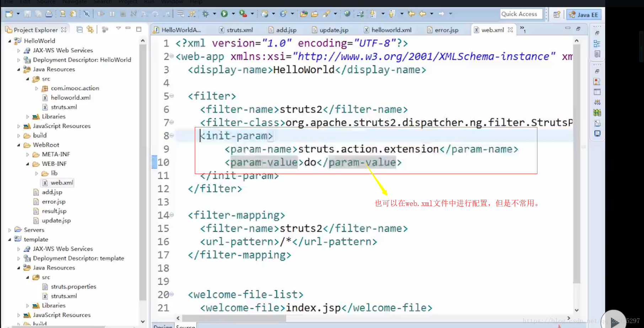Click the Forward navigation arrow icon
This screenshot has width=644, height=328.
click(441, 14)
